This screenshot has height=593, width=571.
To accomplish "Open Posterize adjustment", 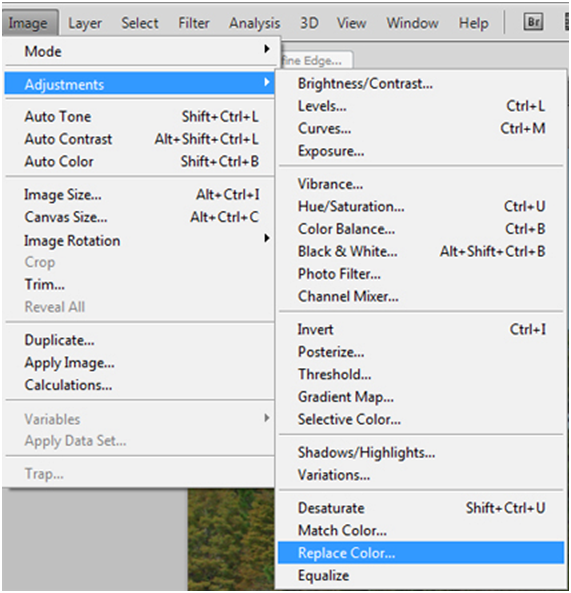I will [x=421, y=352].
